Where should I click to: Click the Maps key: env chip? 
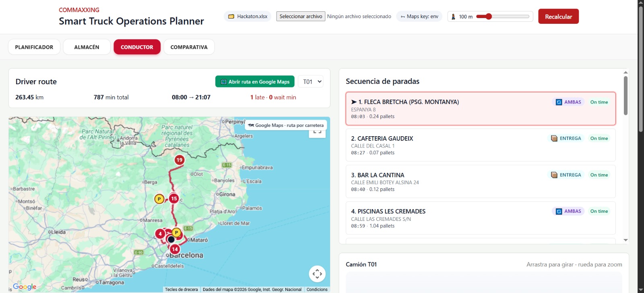pos(419,17)
